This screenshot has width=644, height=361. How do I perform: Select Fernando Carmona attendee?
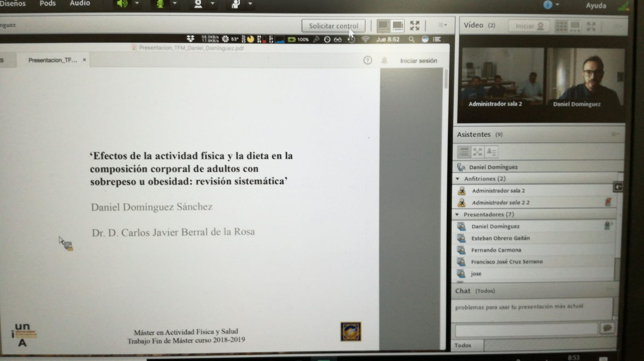[x=535, y=250]
